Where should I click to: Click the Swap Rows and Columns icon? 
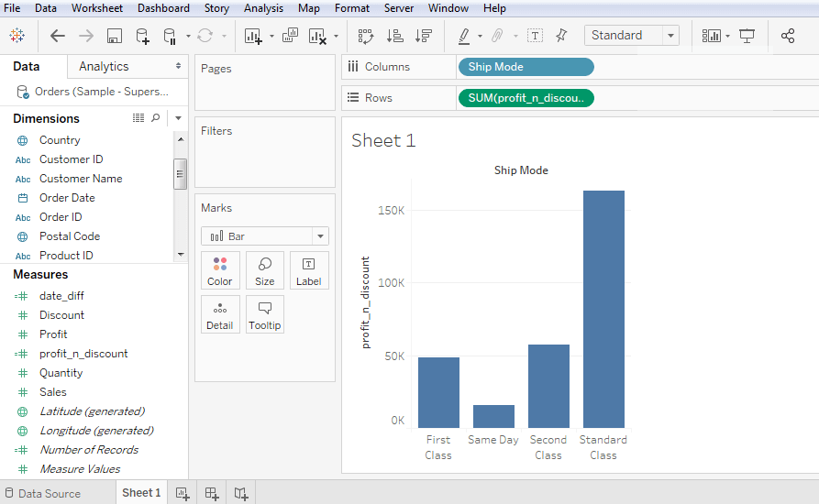pos(366,36)
